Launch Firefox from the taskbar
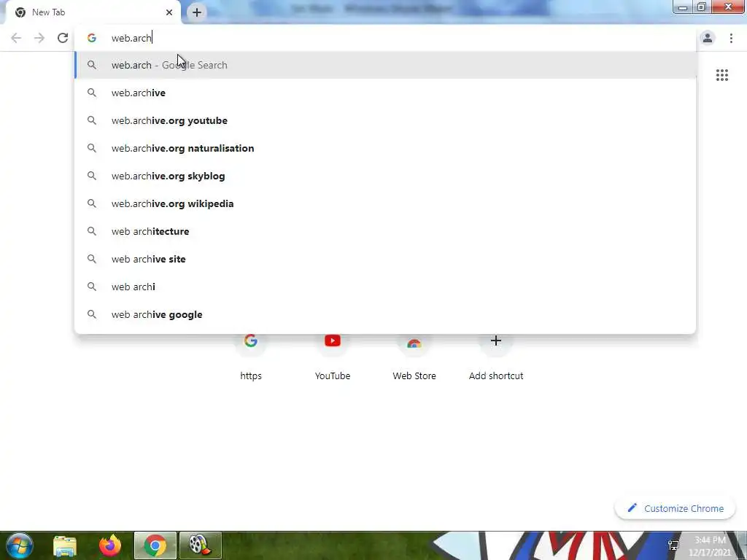The image size is (747, 560). [x=110, y=545]
